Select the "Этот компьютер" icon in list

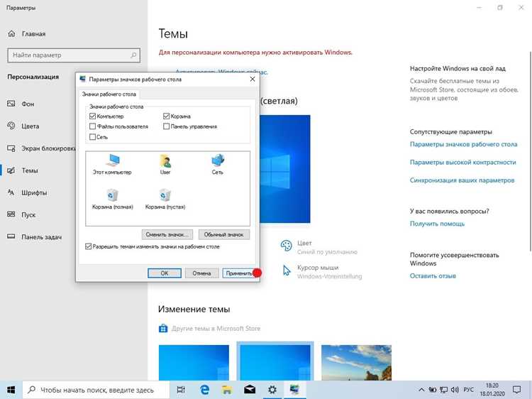click(112, 164)
